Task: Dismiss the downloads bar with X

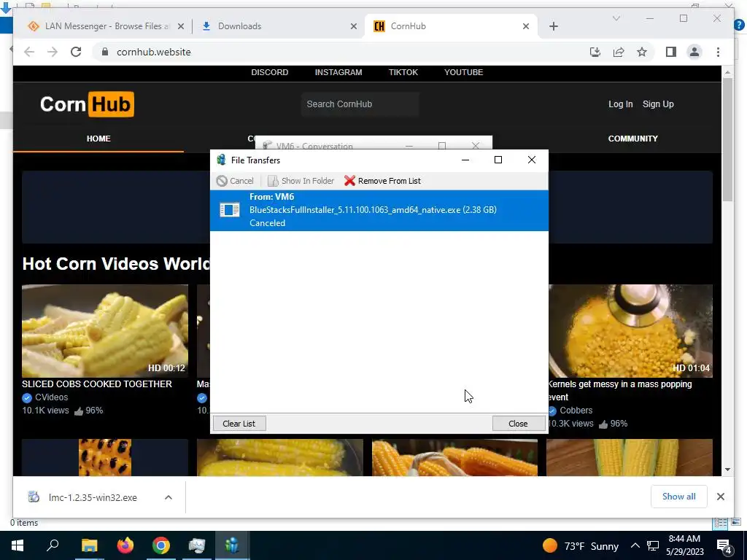Action: click(721, 497)
